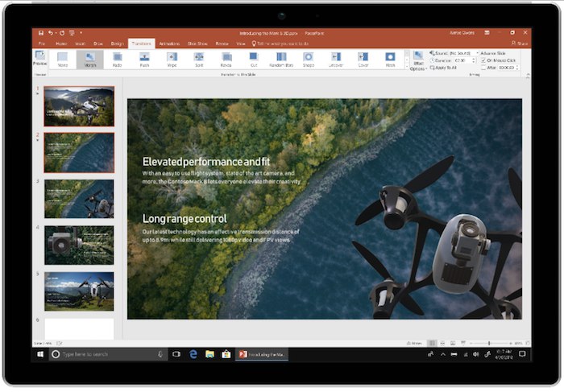Open the Effect Options dropdown
The width and height of the screenshot is (564, 392).
click(x=418, y=60)
